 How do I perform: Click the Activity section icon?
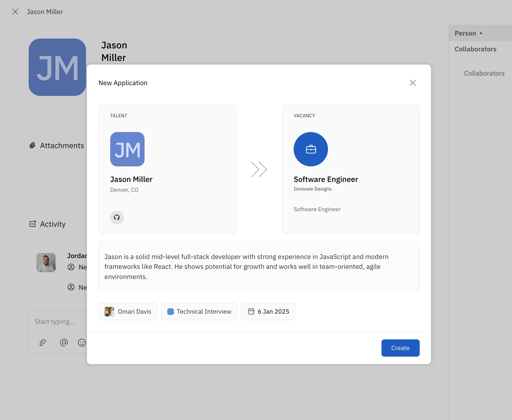33,224
